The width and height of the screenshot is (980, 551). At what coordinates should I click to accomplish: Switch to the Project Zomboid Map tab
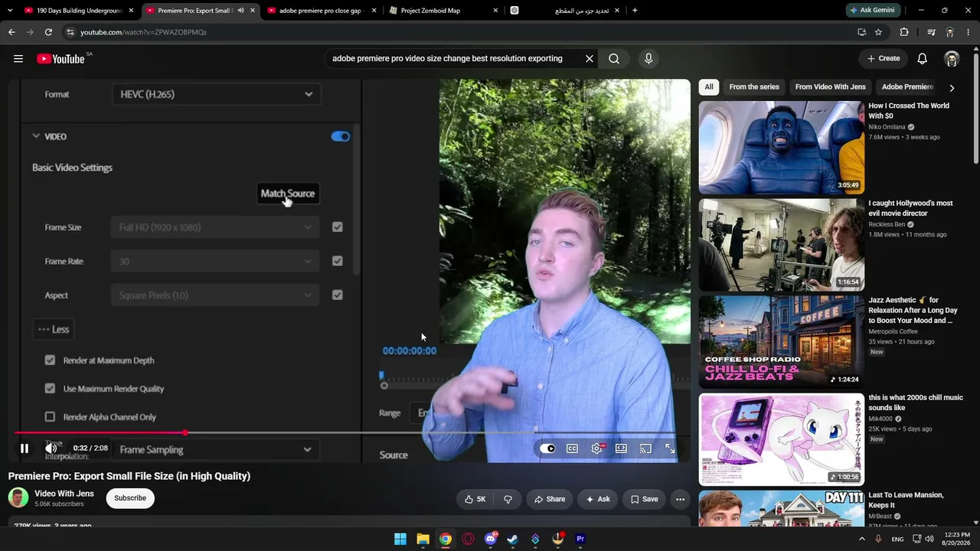point(442,11)
